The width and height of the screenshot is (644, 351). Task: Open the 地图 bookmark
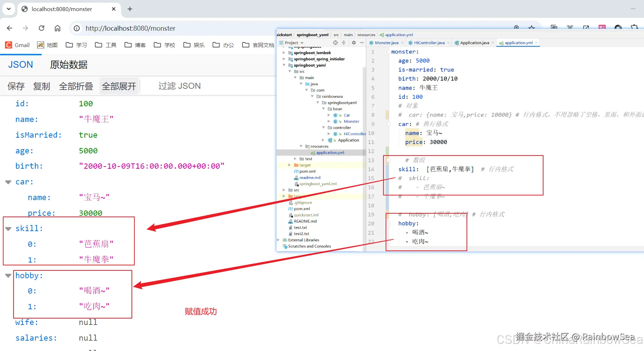click(x=47, y=45)
